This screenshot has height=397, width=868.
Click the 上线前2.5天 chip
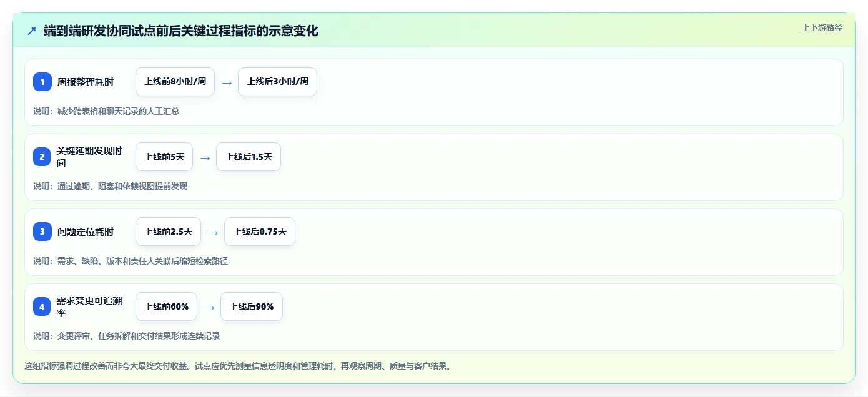(x=168, y=232)
